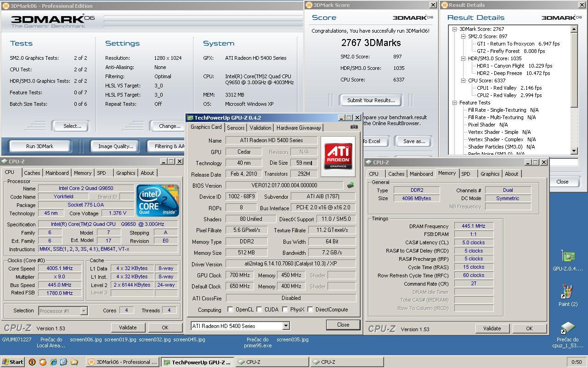Click the ATI Radeon Graphics logo in GPU-Z
Screen dimensions: 588x368
[338, 156]
